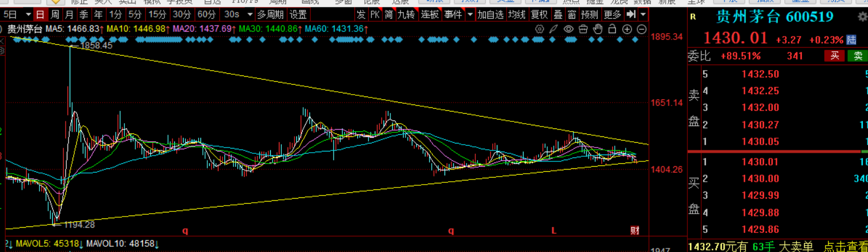Click the green 卖 sell button
The width and height of the screenshot is (868, 252).
point(857,56)
